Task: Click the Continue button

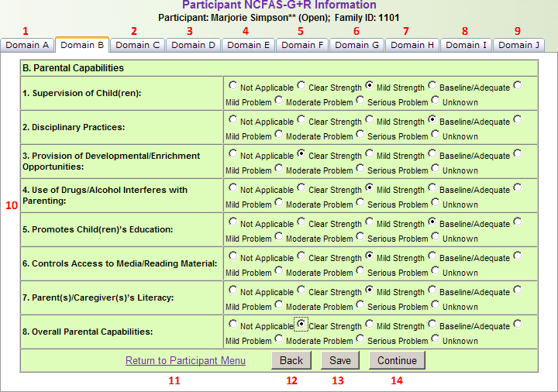Action: click(x=397, y=360)
